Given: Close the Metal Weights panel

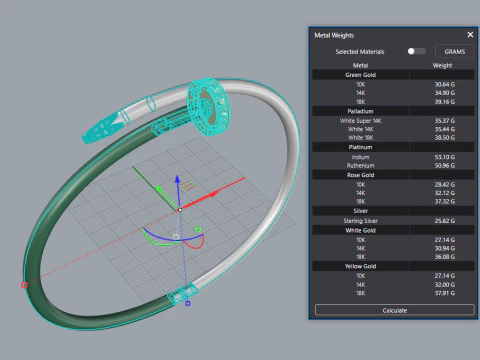Looking at the screenshot, I should (470, 35).
